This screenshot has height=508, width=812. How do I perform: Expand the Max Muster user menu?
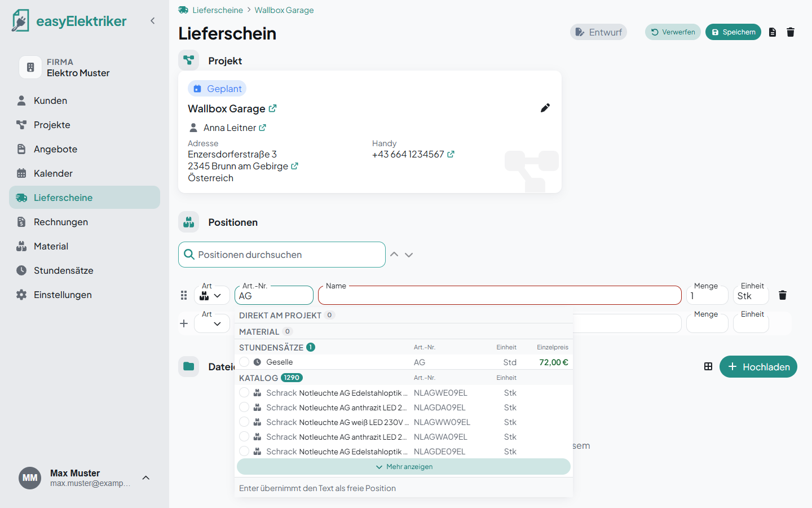[146, 478]
